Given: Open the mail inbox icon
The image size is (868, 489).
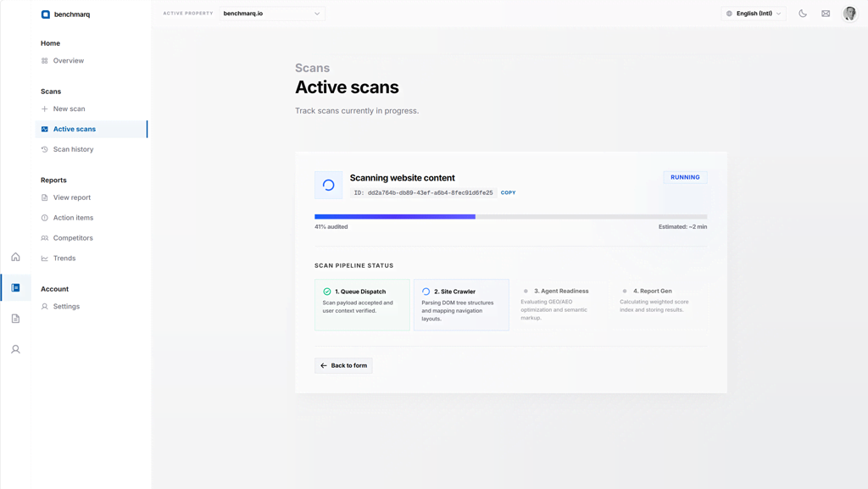Looking at the screenshot, I should coord(826,14).
